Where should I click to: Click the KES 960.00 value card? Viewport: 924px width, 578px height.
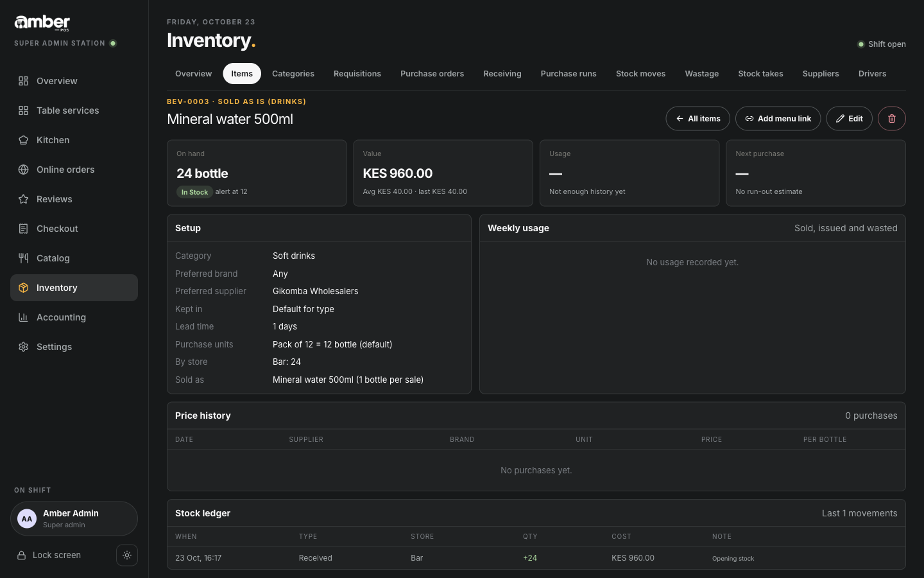(443, 173)
